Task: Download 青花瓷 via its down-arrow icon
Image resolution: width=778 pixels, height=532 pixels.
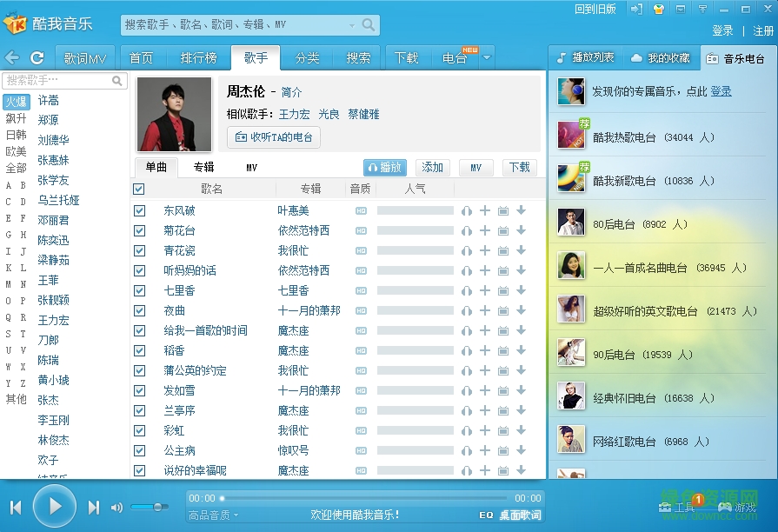Action: pos(521,250)
